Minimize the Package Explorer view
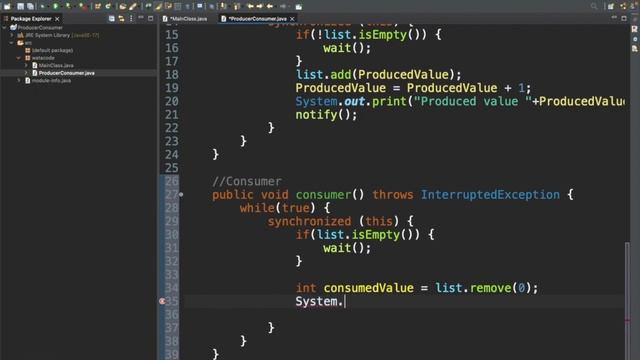 point(141,18)
